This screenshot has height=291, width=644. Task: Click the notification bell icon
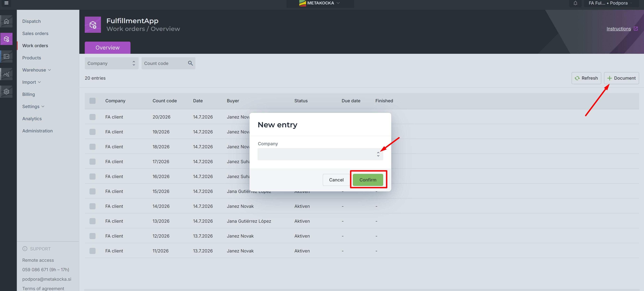coord(575,3)
